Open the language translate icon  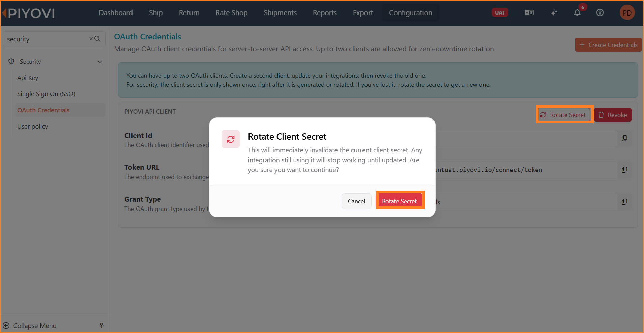tap(529, 13)
